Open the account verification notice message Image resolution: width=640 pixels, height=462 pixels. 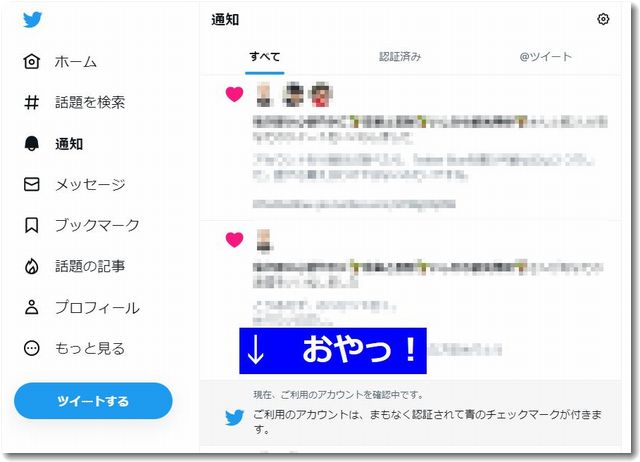[410, 413]
